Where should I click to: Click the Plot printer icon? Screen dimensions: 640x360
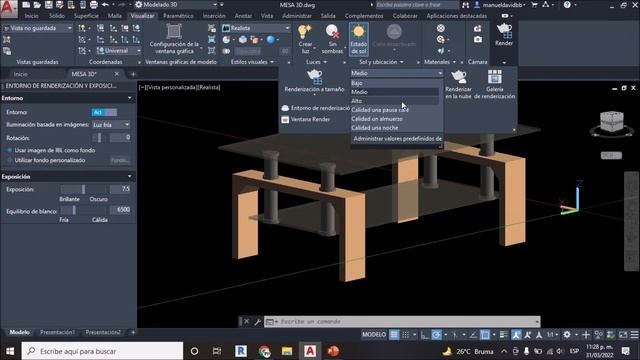click(x=93, y=5)
